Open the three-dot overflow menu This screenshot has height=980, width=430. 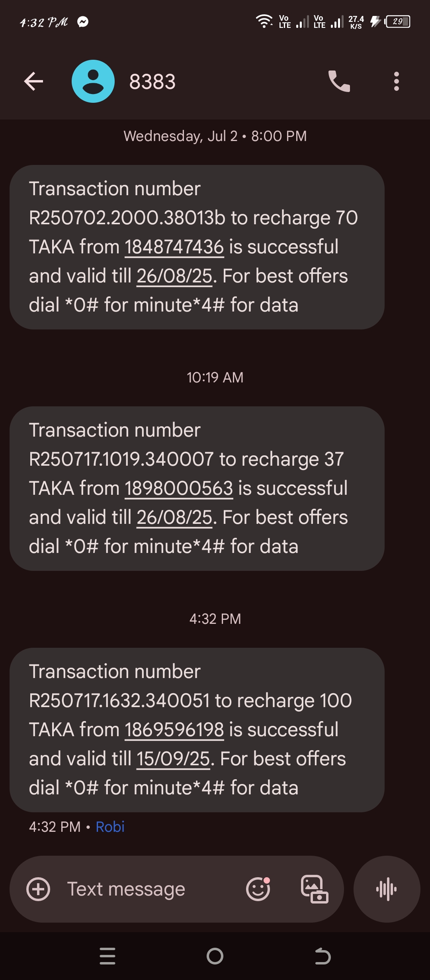(x=396, y=82)
